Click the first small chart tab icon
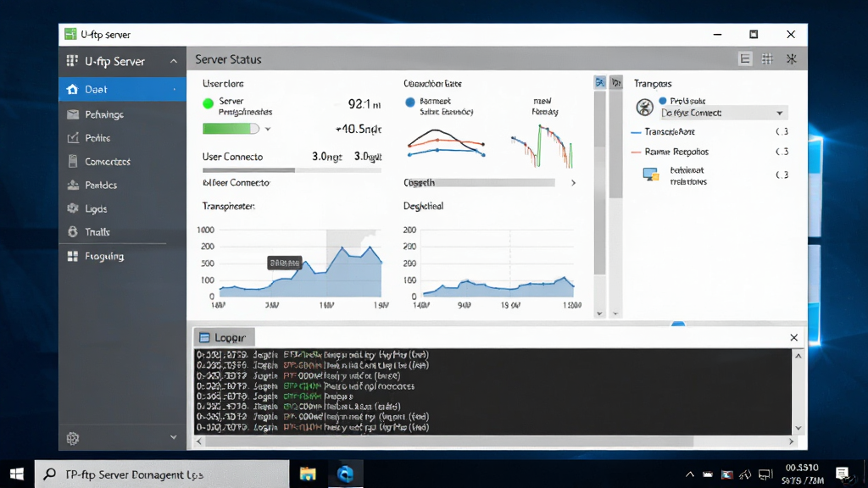 pos(600,82)
